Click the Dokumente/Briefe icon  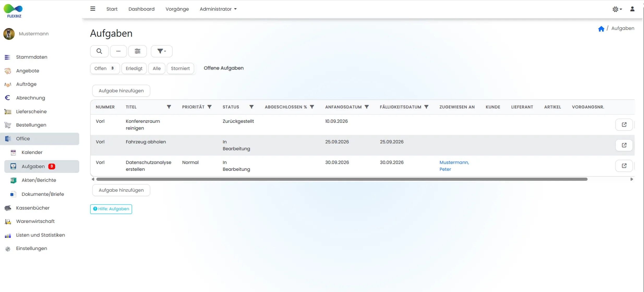[13, 194]
